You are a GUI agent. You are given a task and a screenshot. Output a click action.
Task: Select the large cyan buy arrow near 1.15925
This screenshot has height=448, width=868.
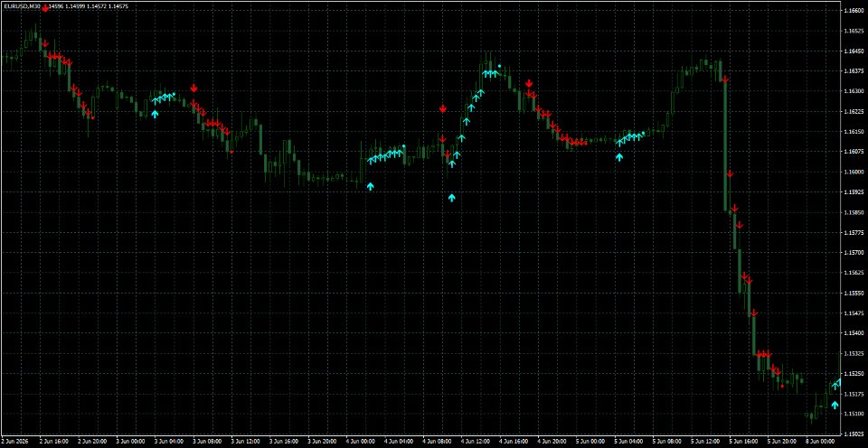click(x=371, y=186)
